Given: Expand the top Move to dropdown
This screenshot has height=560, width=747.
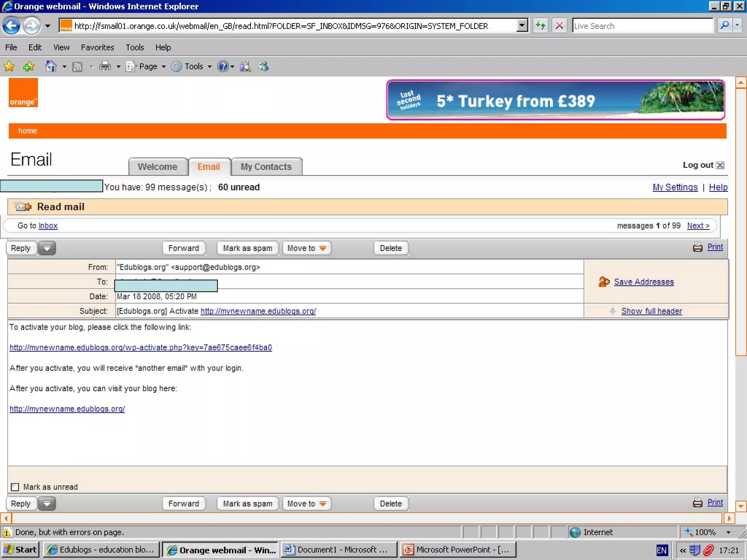Looking at the screenshot, I should pos(307,248).
